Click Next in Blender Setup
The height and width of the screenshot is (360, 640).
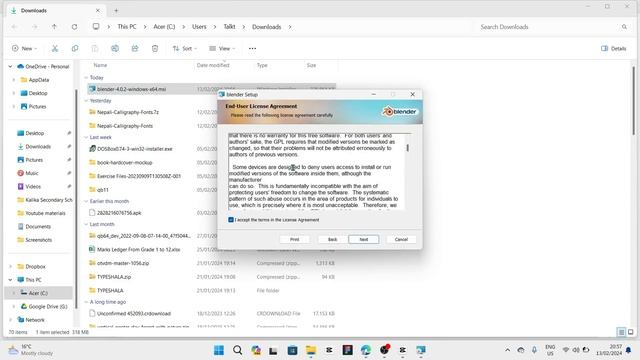tap(363, 239)
